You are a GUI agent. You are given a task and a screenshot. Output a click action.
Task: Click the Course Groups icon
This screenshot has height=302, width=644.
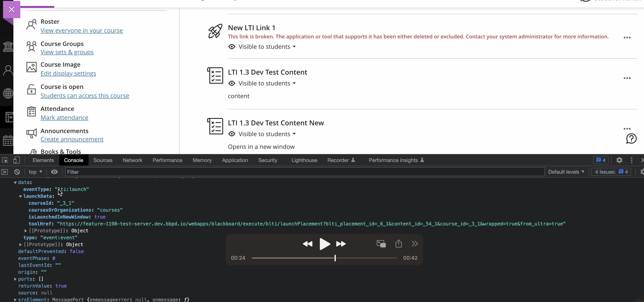pos(32,46)
